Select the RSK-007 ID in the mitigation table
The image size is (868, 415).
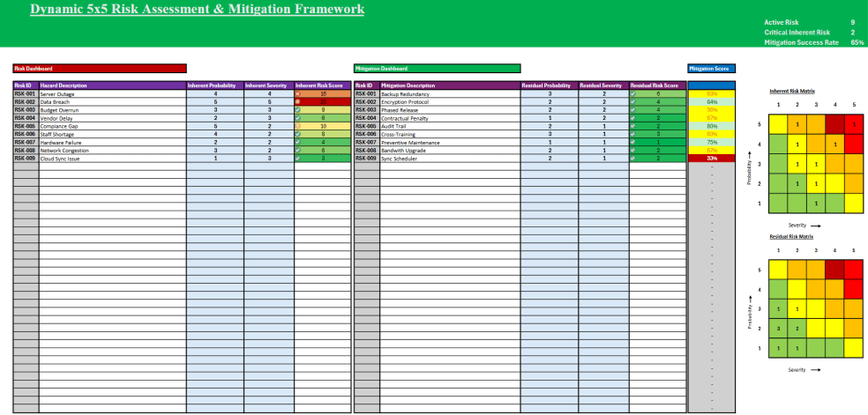click(x=366, y=142)
